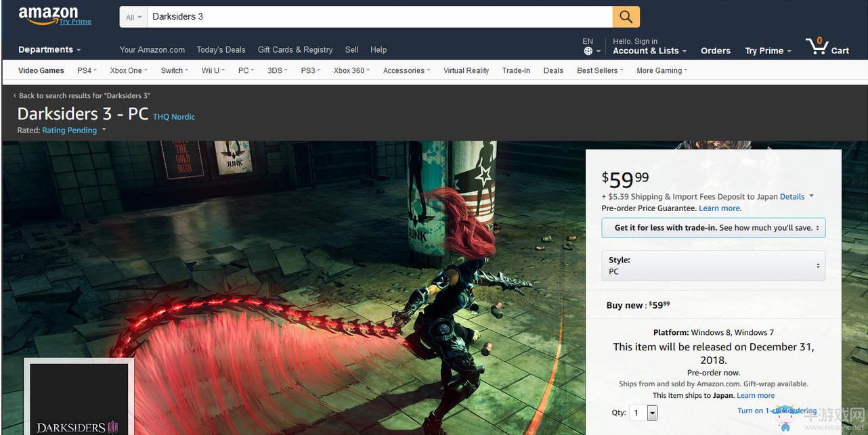
Task: Click the orange magnifier search button
Action: point(626,17)
